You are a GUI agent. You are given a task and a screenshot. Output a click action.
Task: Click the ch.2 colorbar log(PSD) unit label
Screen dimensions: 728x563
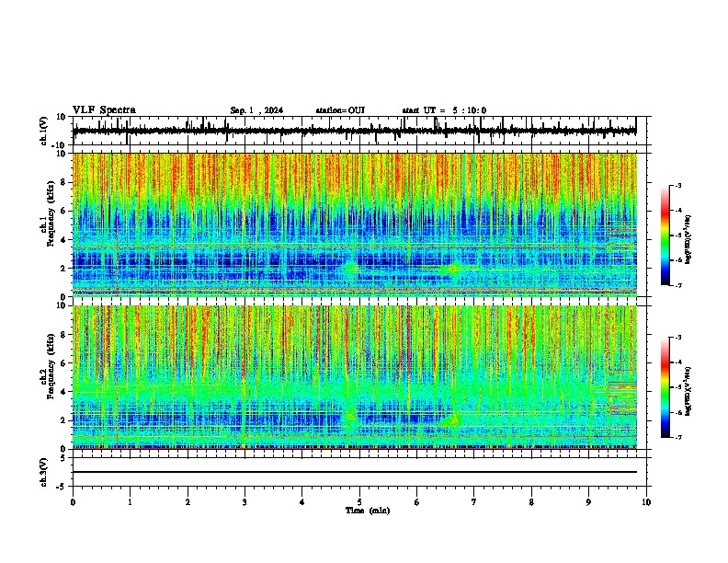[688, 391]
